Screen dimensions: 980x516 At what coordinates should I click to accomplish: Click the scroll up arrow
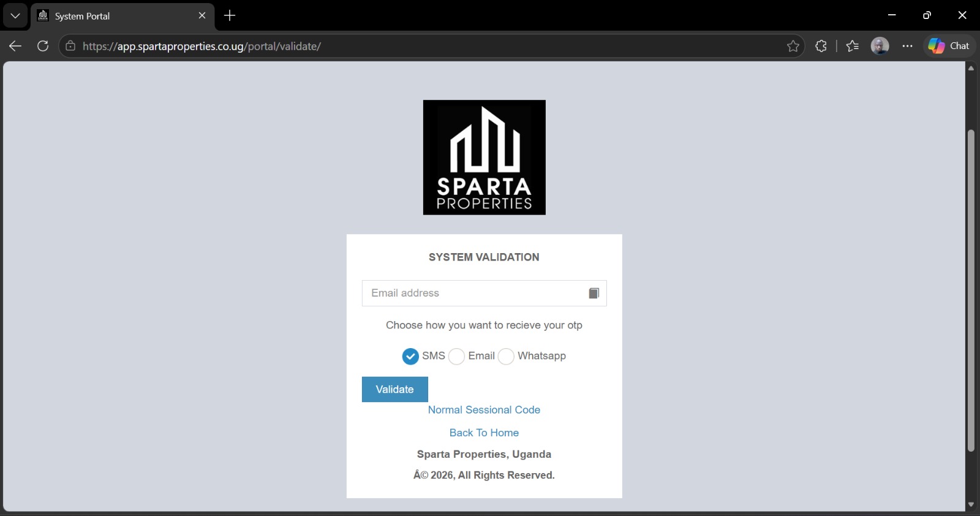(971, 68)
